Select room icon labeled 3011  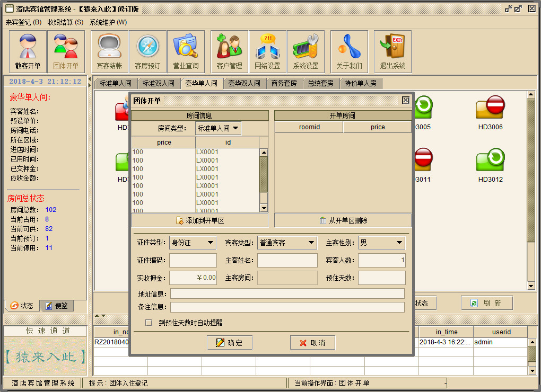point(423,159)
